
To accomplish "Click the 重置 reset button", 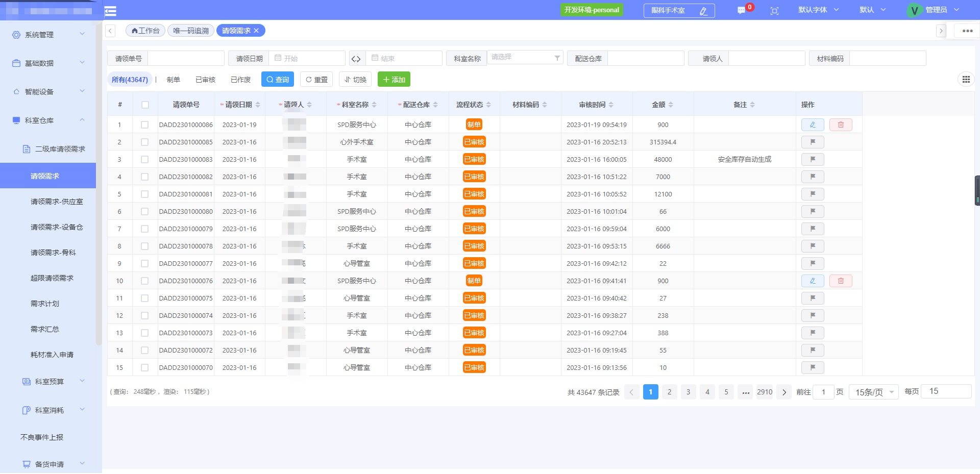I will 316,79.
